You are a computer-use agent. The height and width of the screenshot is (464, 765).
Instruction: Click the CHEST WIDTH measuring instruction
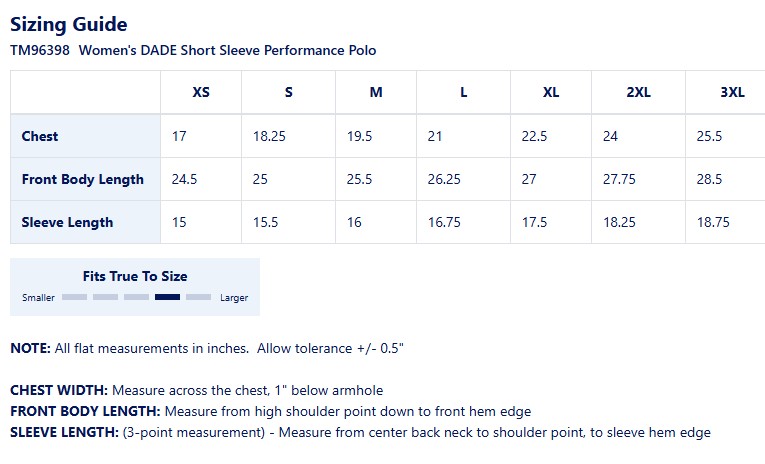196,391
